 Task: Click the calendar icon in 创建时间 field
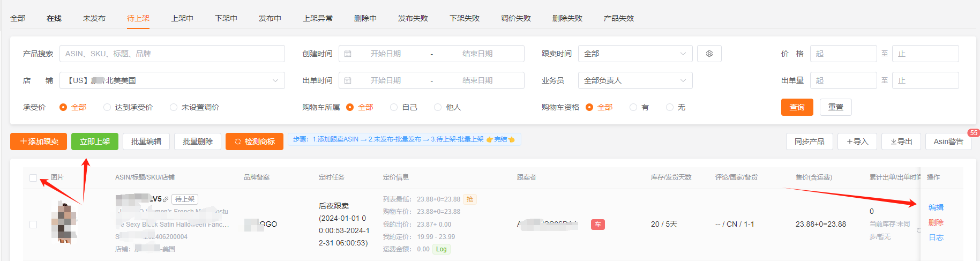click(x=348, y=54)
